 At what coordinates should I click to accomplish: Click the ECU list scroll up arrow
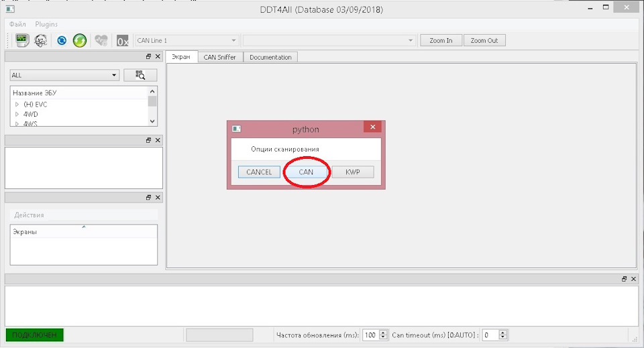[x=152, y=91]
